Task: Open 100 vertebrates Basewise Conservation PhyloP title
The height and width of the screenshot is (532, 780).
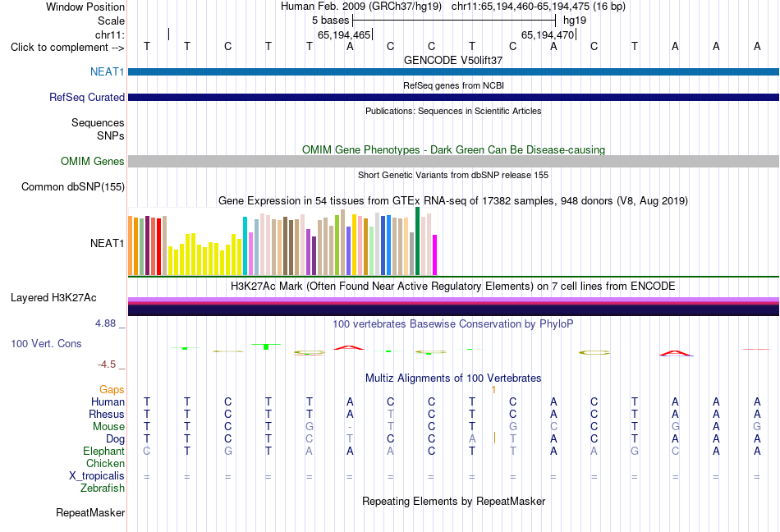Action: [453, 323]
